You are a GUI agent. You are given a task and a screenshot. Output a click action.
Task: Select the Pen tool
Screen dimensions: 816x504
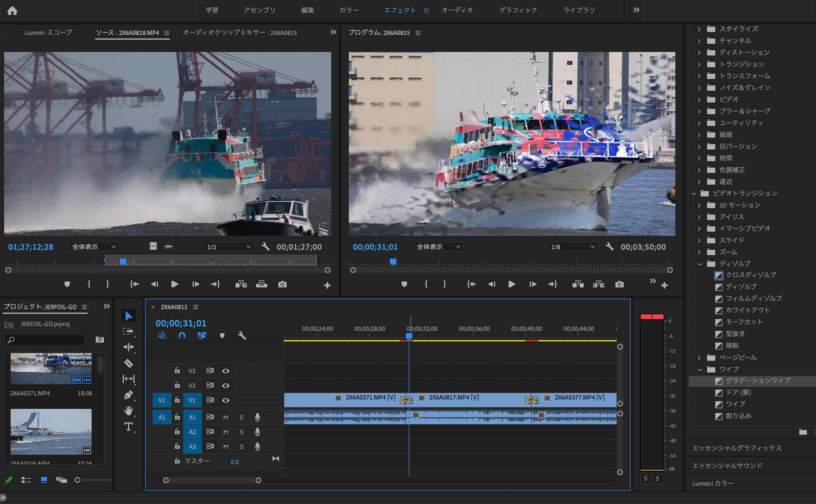coord(128,395)
